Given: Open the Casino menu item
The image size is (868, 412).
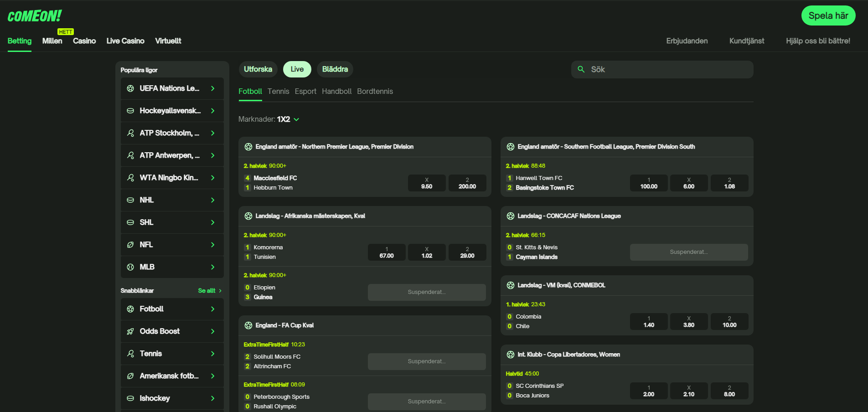Looking at the screenshot, I should point(84,41).
